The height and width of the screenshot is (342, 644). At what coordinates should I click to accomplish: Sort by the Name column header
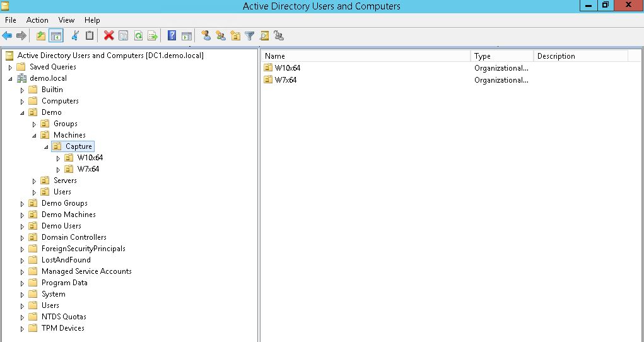pyautogui.click(x=366, y=56)
